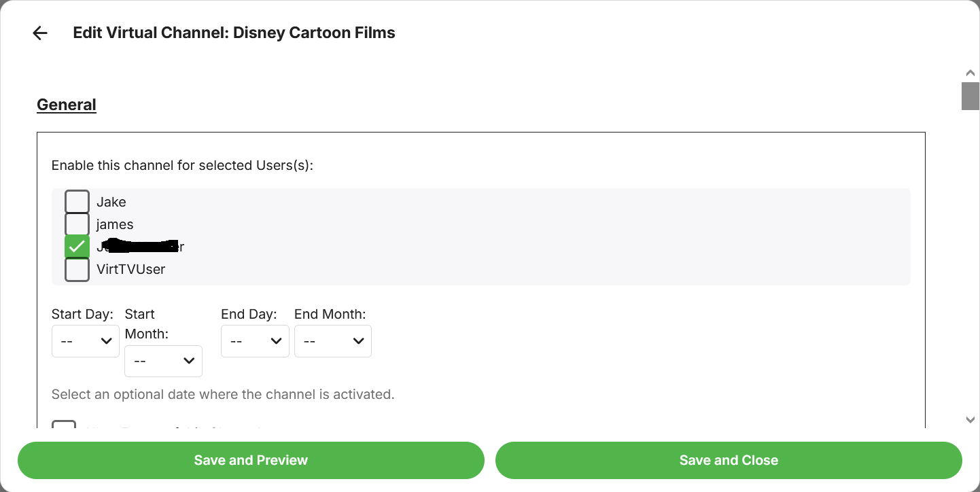The image size is (980, 492).
Task: Toggle the partially visible checkbox below the date hint
Action: point(64,426)
